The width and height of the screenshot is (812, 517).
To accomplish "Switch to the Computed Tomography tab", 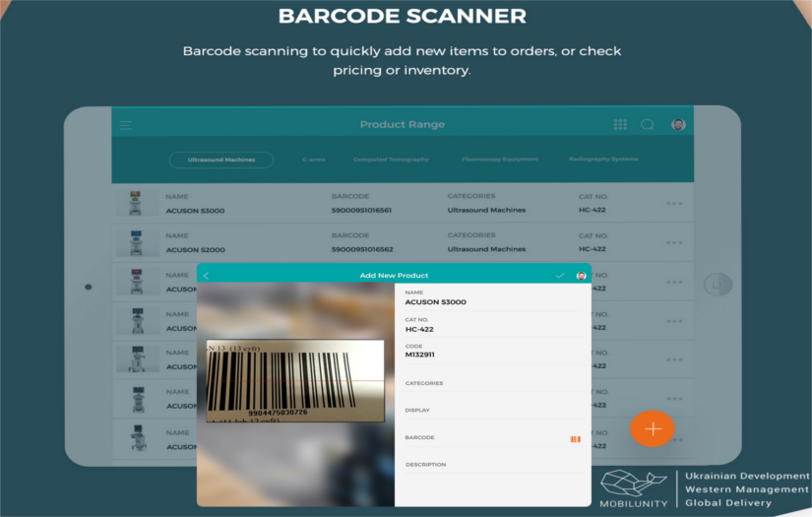I will (x=391, y=160).
